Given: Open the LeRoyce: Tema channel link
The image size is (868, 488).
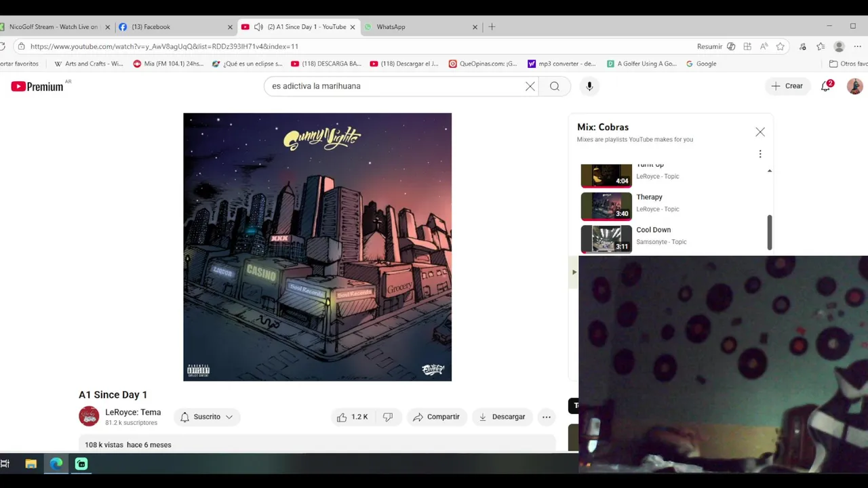Looking at the screenshot, I should [133, 412].
